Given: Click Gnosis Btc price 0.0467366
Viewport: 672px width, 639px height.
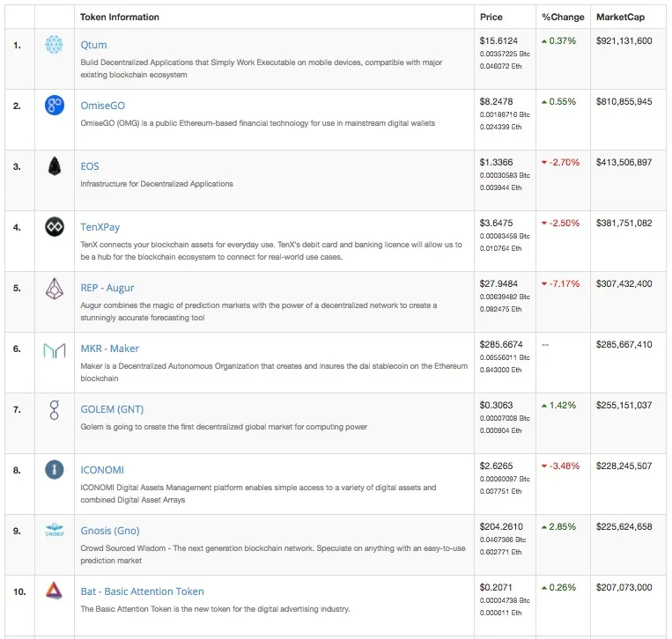Looking at the screenshot, I should pos(503,540).
